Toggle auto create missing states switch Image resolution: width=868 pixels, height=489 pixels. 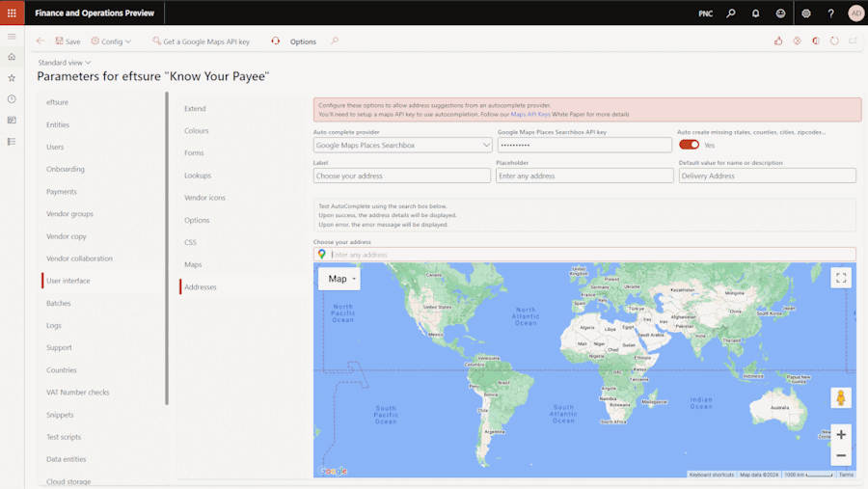pyautogui.click(x=690, y=145)
